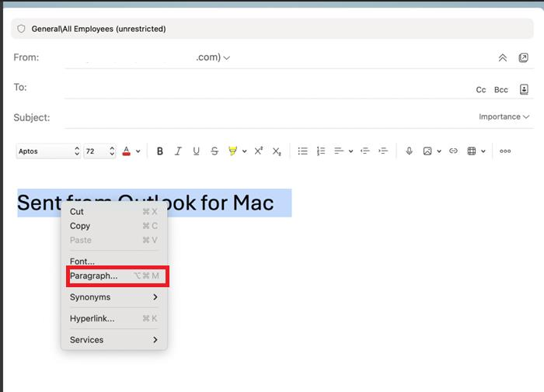Apply superscript formatting

click(x=259, y=151)
